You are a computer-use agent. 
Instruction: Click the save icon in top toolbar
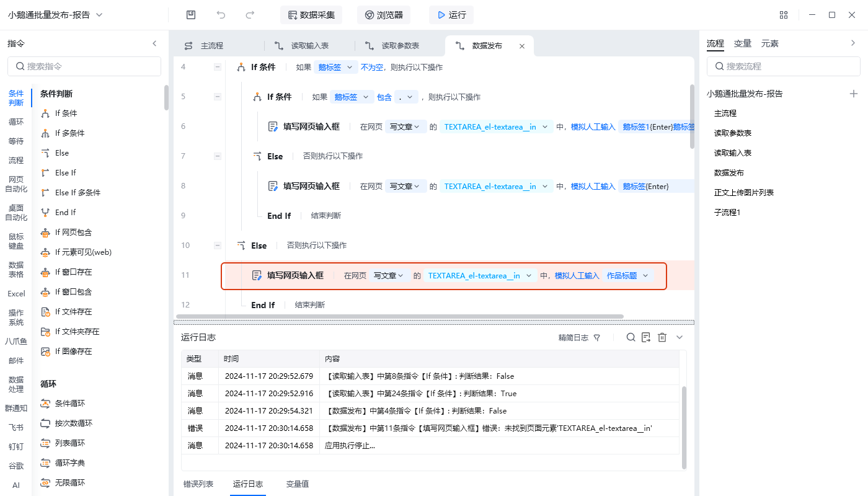point(191,15)
